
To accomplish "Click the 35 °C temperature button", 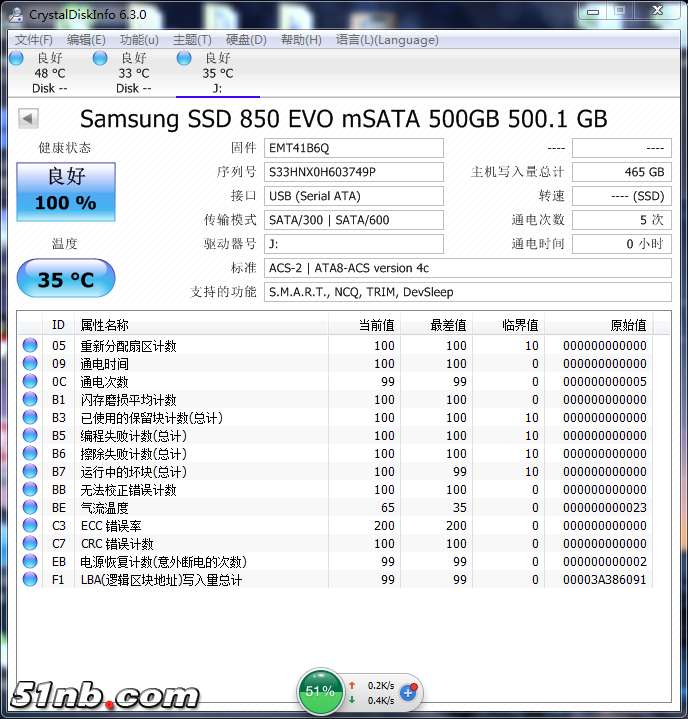I will (66, 279).
